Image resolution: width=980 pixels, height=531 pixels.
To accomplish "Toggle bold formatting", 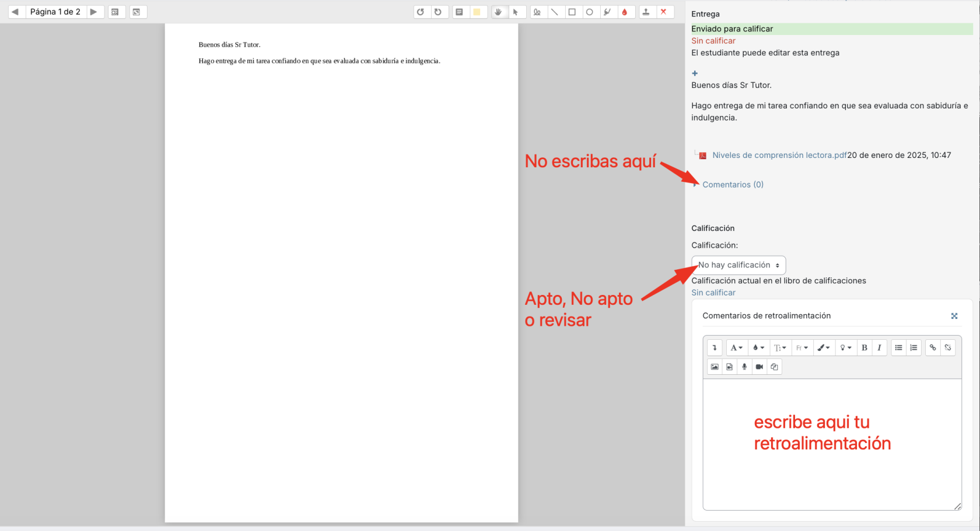I will coord(864,347).
